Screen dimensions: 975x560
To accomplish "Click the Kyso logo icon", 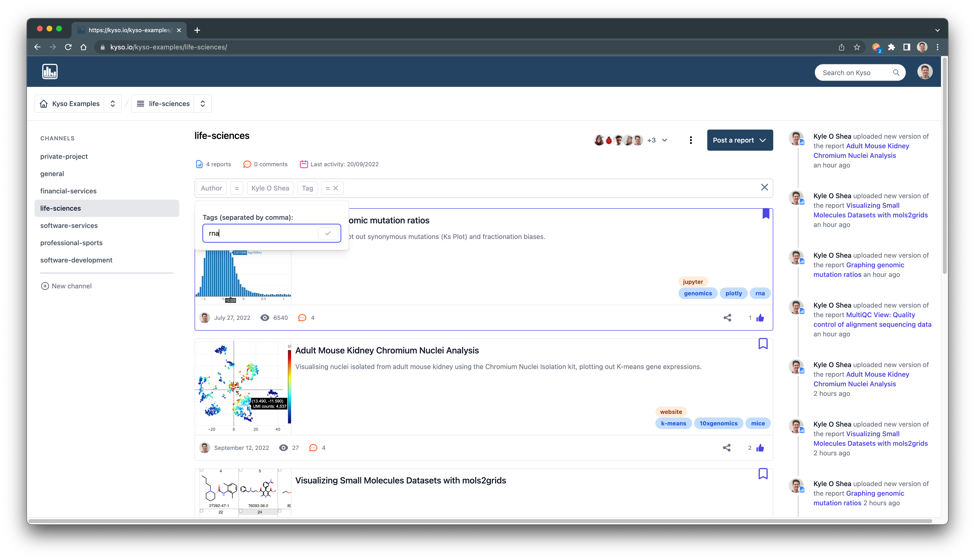I will [50, 71].
